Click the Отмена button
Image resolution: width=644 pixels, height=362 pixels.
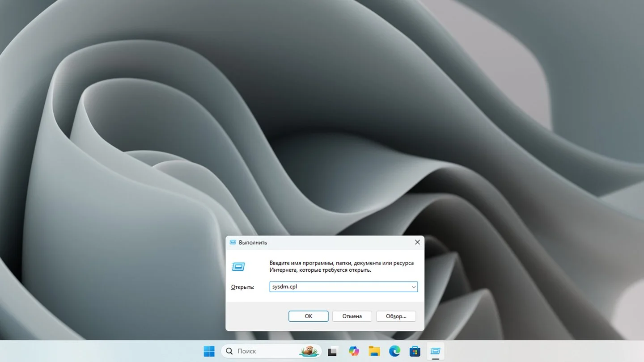[x=352, y=316]
